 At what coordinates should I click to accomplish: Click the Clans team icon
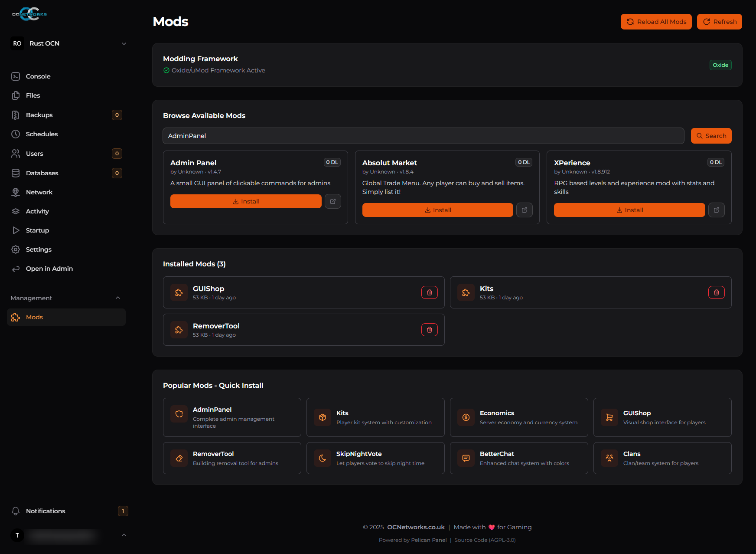pyautogui.click(x=609, y=458)
